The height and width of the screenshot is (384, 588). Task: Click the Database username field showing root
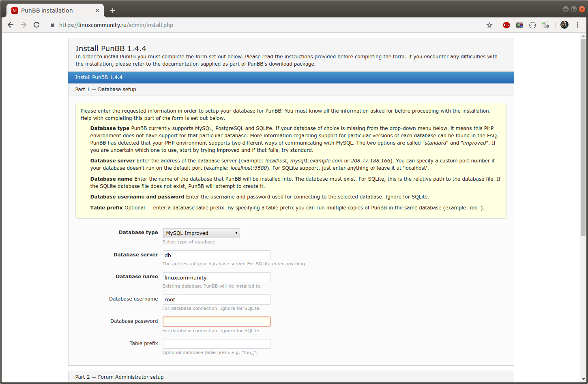click(x=216, y=299)
